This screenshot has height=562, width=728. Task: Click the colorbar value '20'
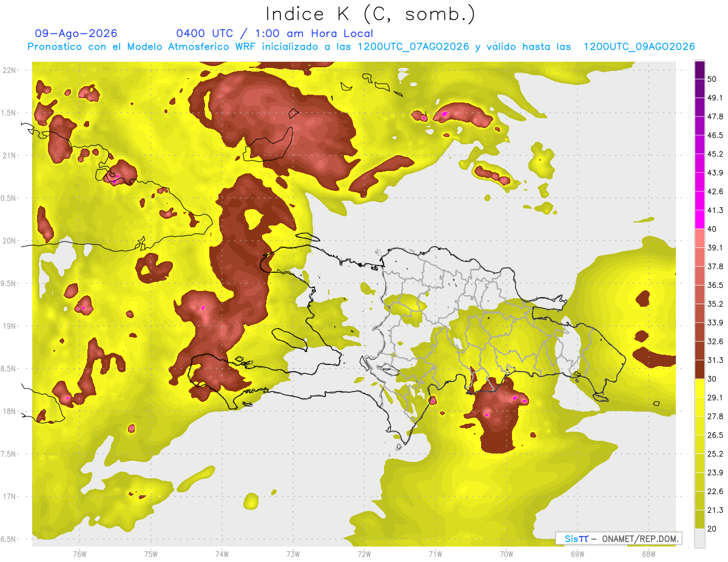click(712, 529)
